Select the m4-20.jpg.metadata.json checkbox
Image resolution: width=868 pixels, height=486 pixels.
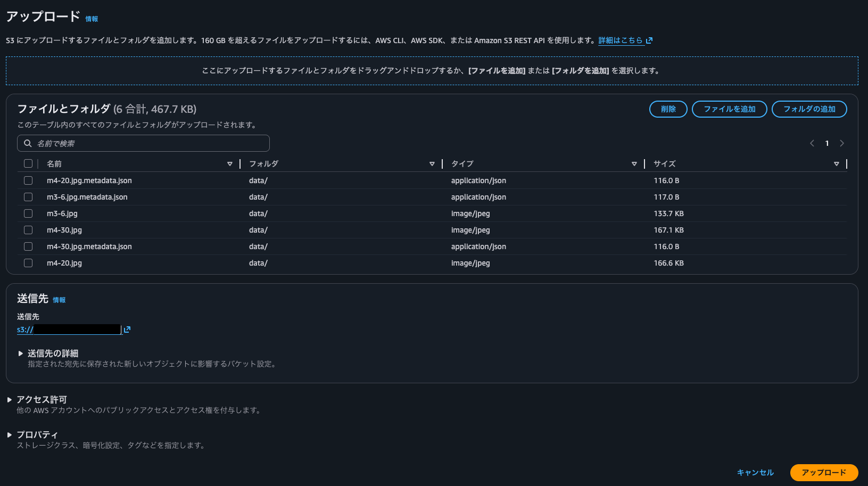click(x=28, y=180)
